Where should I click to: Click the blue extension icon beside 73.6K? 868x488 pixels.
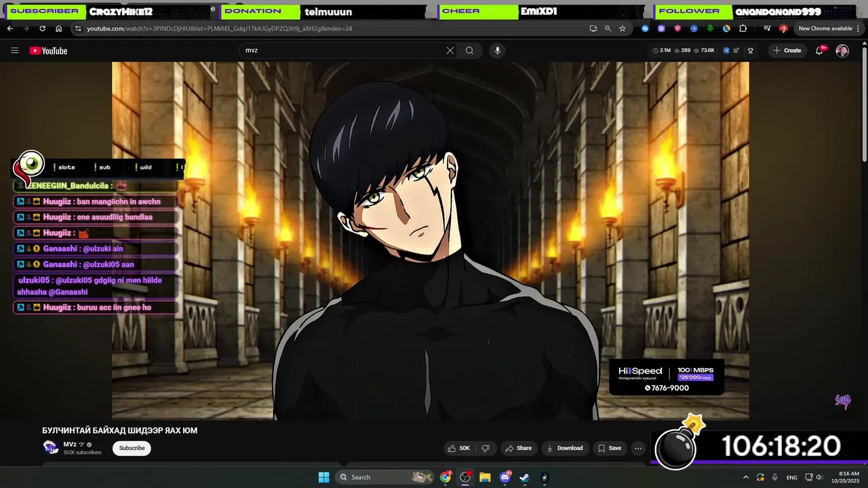point(726,50)
